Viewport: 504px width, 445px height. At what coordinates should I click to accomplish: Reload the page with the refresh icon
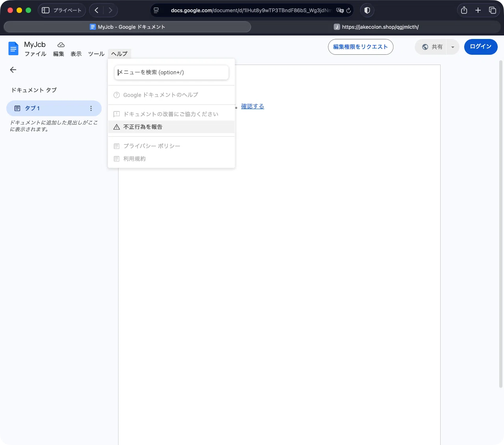(348, 10)
